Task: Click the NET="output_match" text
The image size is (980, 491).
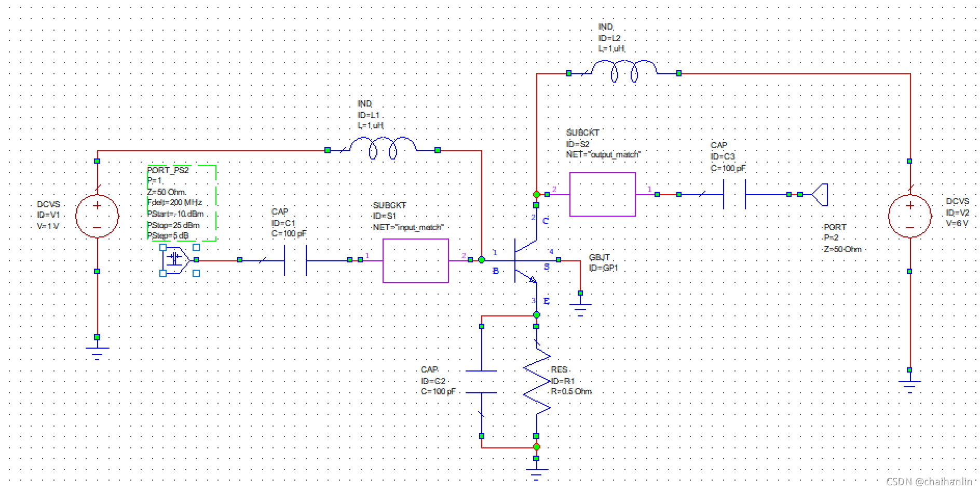Action: tap(604, 154)
